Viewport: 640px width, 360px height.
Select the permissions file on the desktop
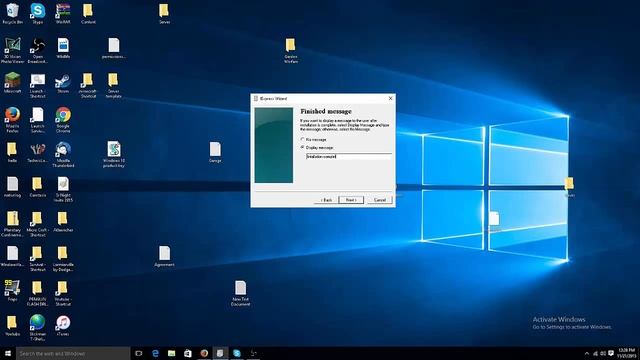pyautogui.click(x=114, y=48)
